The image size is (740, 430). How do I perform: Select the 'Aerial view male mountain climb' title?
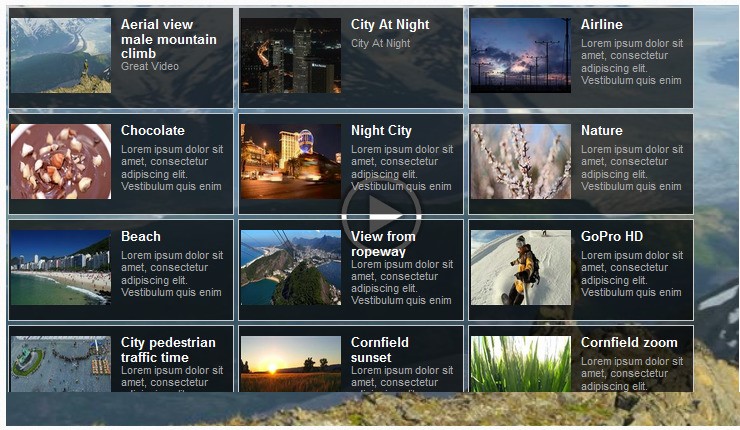tap(168, 39)
